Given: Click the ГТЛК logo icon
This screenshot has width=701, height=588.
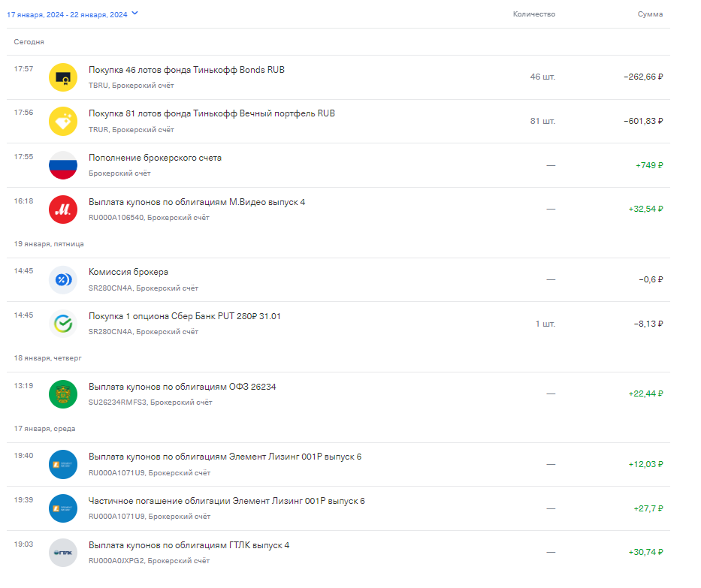Looking at the screenshot, I should (63, 551).
